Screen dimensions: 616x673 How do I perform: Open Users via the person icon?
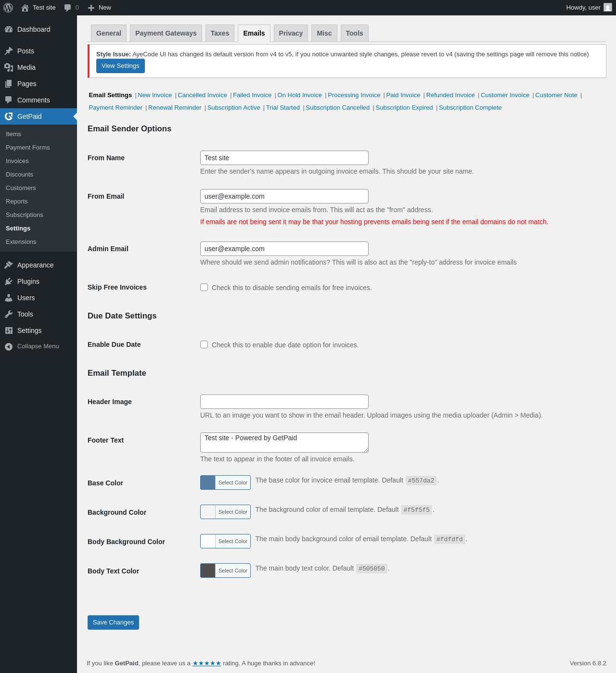point(9,298)
